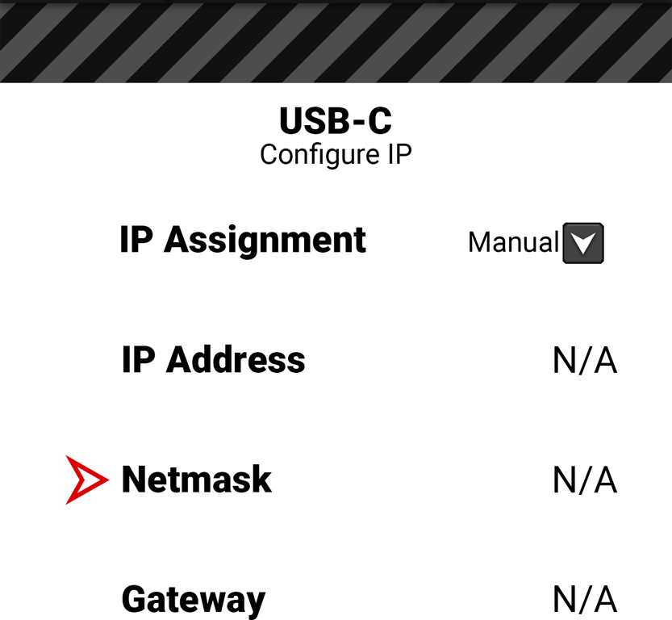Image resolution: width=672 pixels, height=620 pixels.
Task: Click the USB-C title heading
Action: (x=336, y=121)
